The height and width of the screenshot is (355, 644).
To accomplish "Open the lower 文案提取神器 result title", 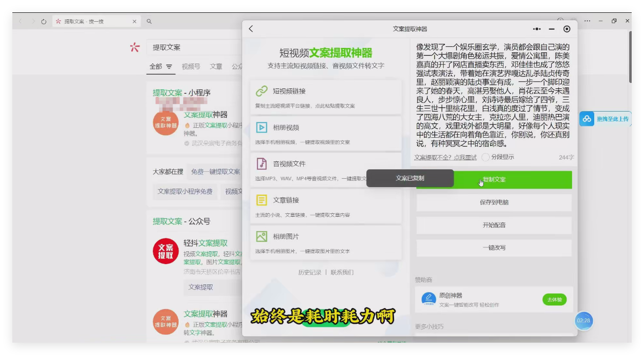I will [x=206, y=314].
